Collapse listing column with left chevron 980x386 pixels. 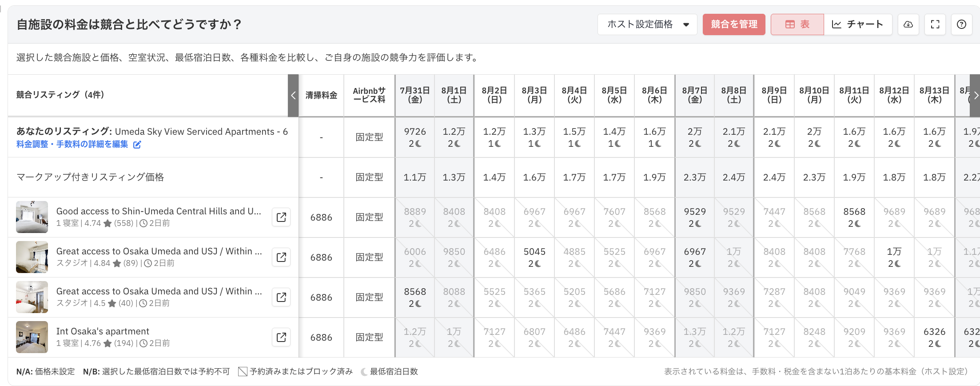tap(293, 96)
